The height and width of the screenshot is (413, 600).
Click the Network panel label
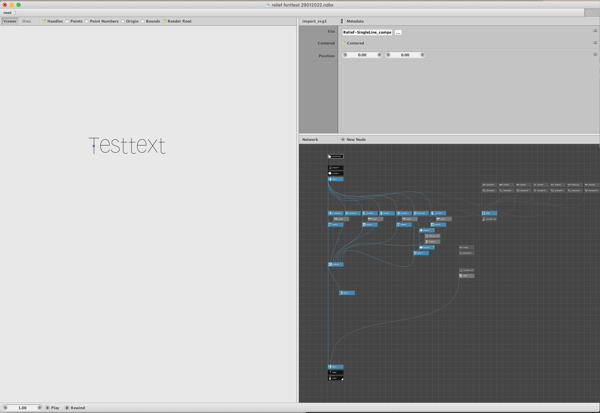tap(310, 140)
